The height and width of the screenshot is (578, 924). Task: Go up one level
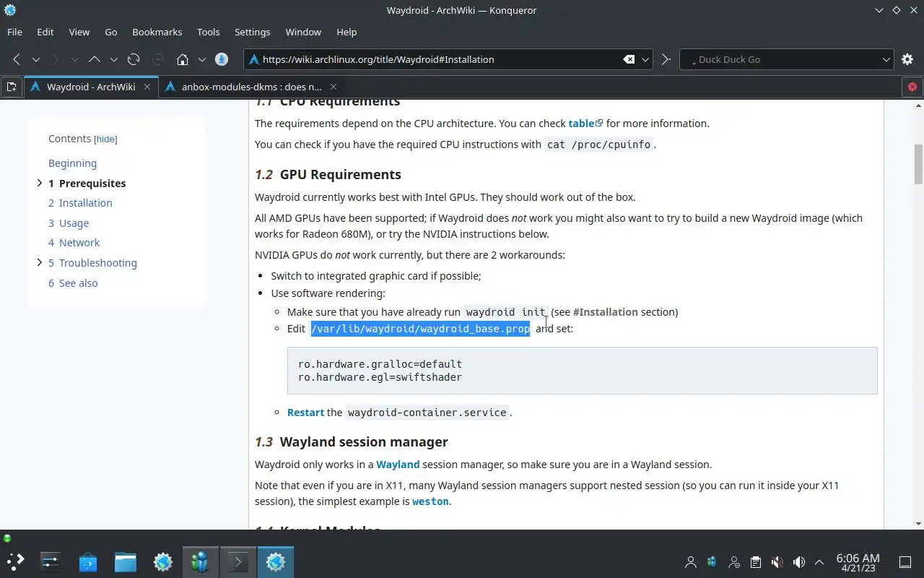coord(95,59)
